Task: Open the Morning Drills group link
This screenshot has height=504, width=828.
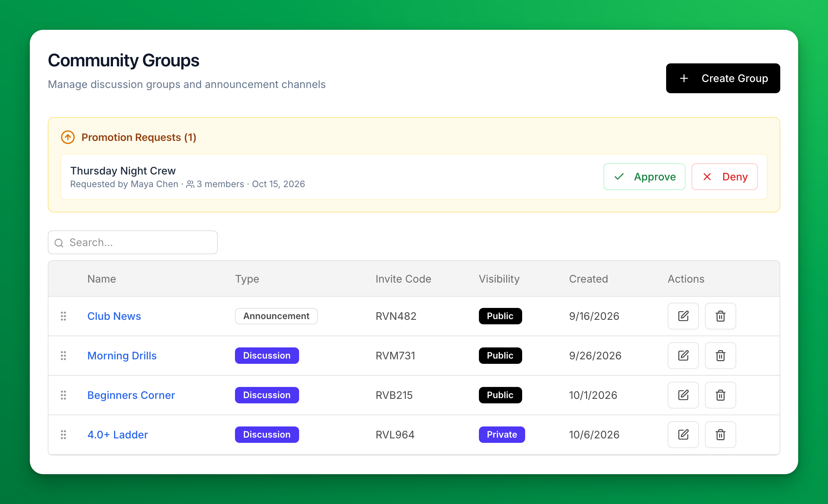Action: 122,356
